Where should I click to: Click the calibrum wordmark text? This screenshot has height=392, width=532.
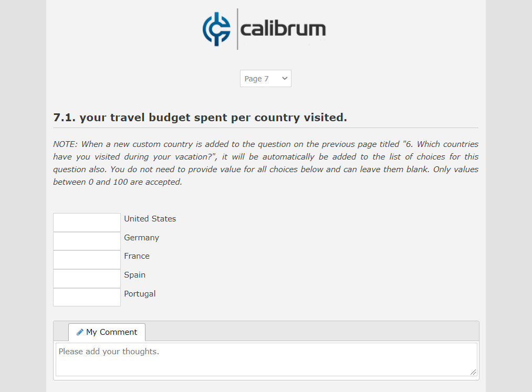pos(283,29)
